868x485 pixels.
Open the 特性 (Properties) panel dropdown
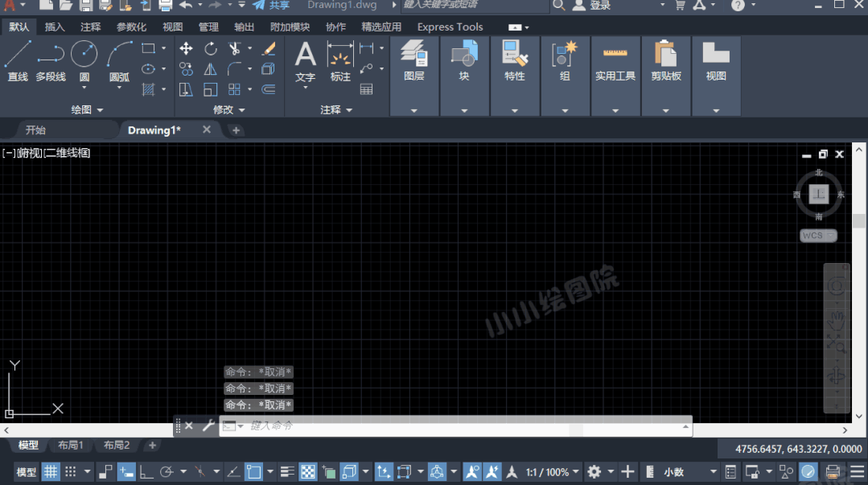click(x=514, y=111)
